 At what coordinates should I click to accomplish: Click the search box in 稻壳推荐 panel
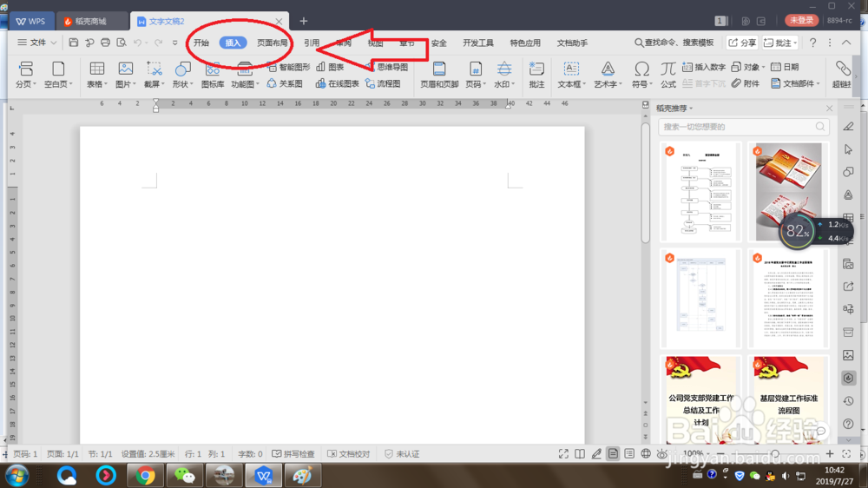pyautogui.click(x=744, y=127)
